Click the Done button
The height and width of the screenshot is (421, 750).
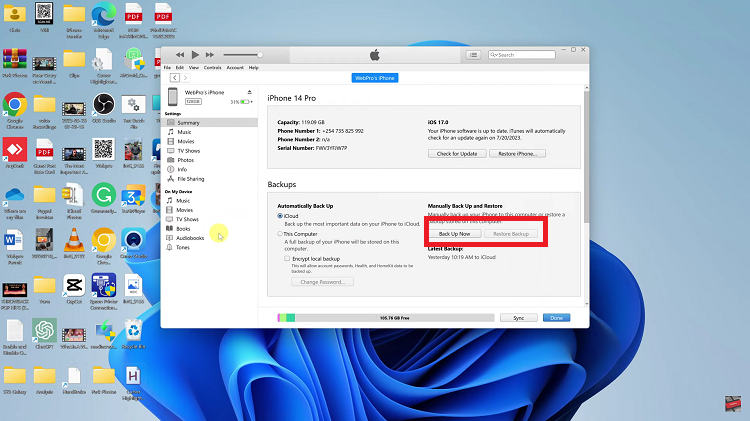coord(556,318)
